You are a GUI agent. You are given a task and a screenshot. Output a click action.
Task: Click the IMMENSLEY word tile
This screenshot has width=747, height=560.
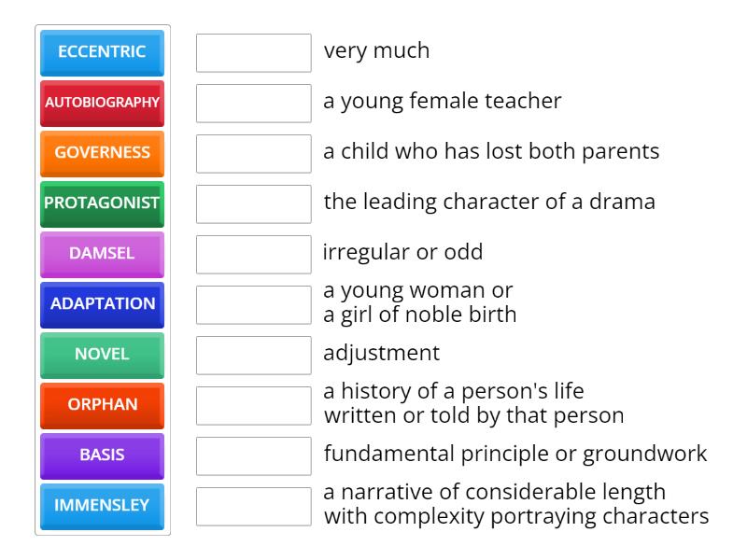tap(101, 506)
